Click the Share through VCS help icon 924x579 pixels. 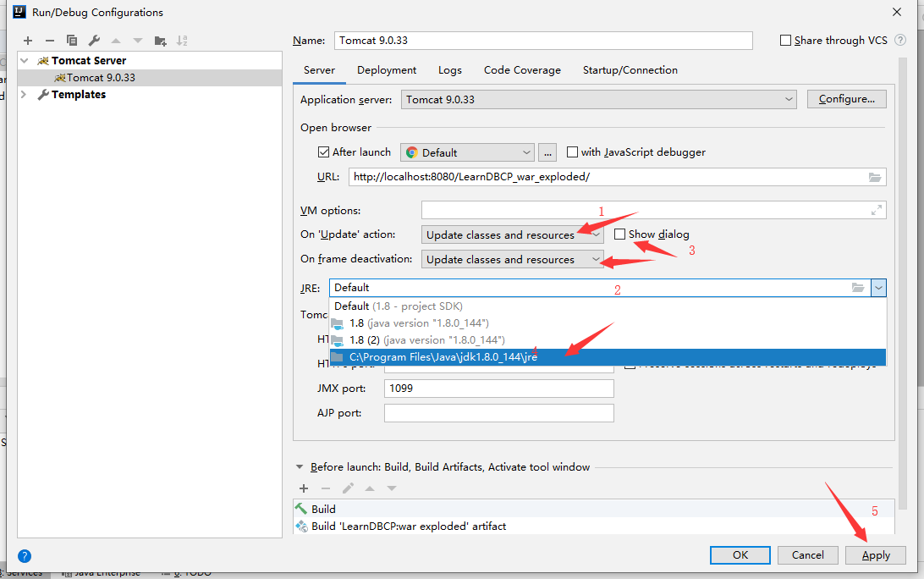tap(899, 40)
